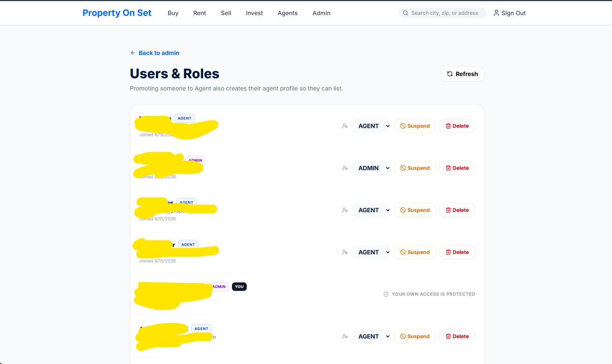The height and width of the screenshot is (364, 612).
Task: Click the magnifier icon in search bar
Action: tap(406, 13)
